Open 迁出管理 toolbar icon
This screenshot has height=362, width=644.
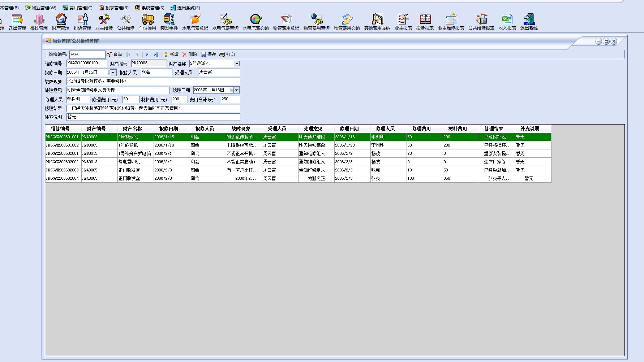point(17,22)
